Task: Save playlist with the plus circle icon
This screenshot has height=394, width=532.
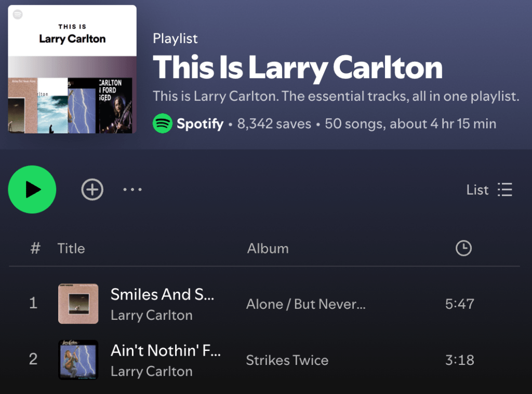Action: tap(92, 189)
